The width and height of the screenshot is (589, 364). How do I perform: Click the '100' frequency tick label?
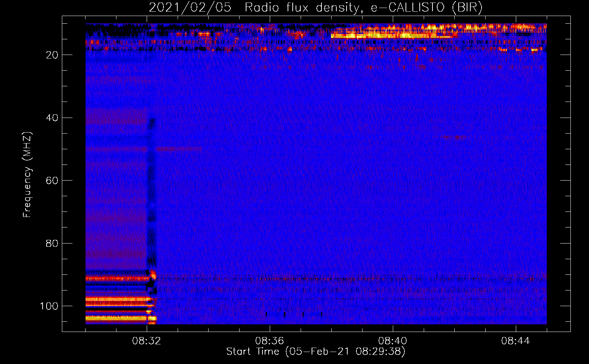point(49,306)
